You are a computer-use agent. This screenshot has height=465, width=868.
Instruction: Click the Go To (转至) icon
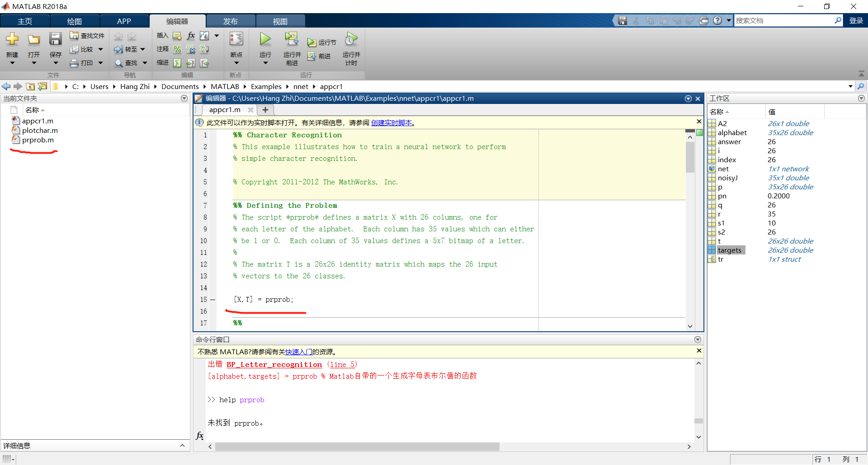118,49
